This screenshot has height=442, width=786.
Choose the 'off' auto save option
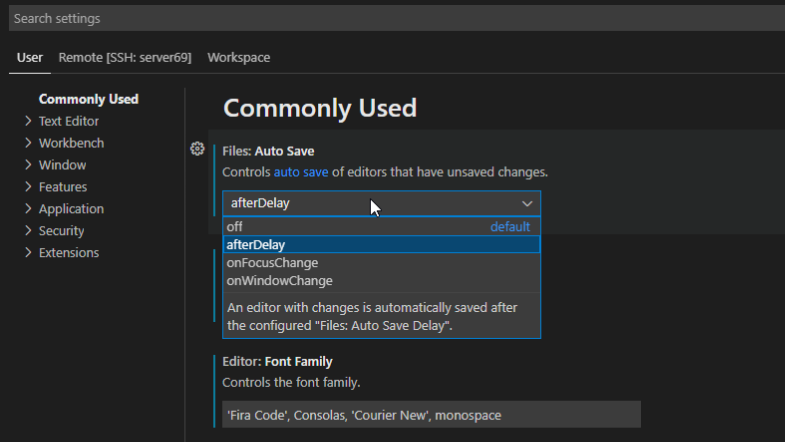(236, 227)
